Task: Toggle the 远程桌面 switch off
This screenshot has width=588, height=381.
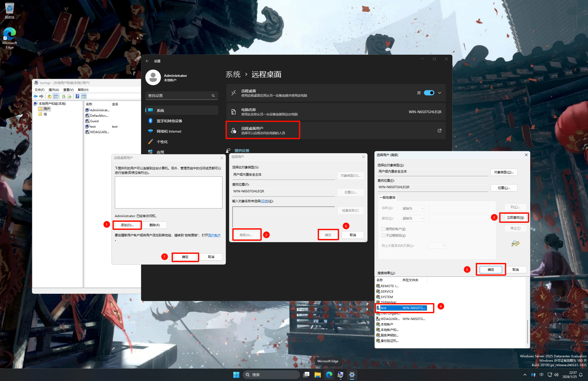Action: pyautogui.click(x=429, y=93)
